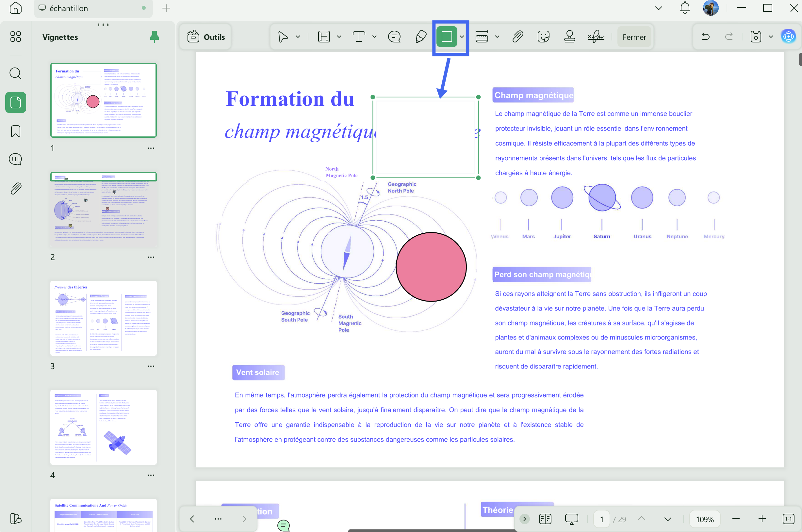This screenshot has width=802, height=532.
Task: Expand pointer tool options arrow
Action: (x=298, y=37)
